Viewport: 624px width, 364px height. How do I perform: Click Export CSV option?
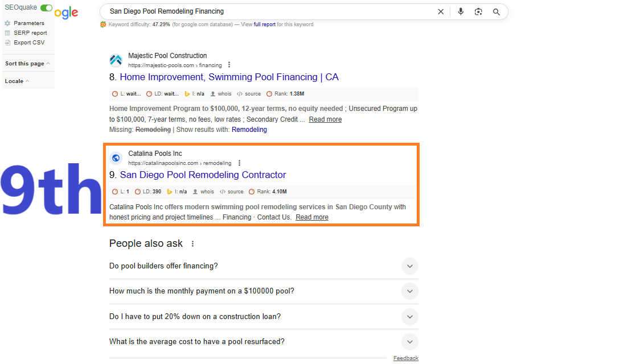(x=24, y=43)
